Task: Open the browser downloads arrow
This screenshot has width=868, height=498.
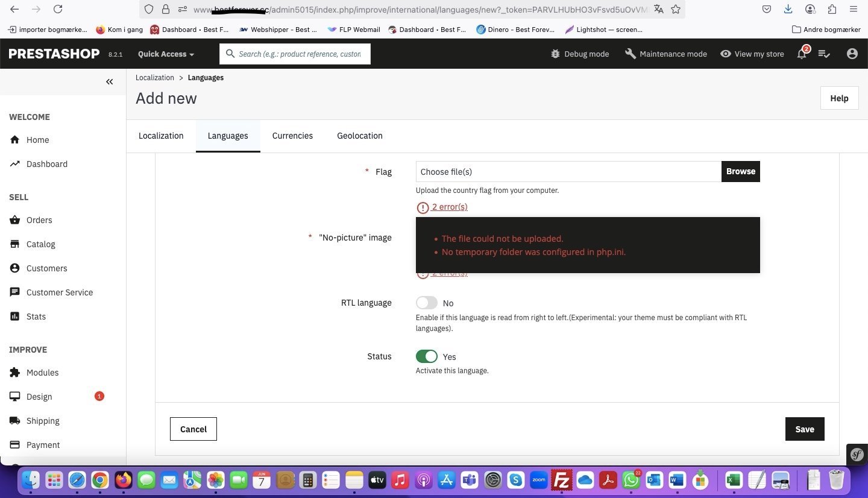Action: pyautogui.click(x=788, y=9)
